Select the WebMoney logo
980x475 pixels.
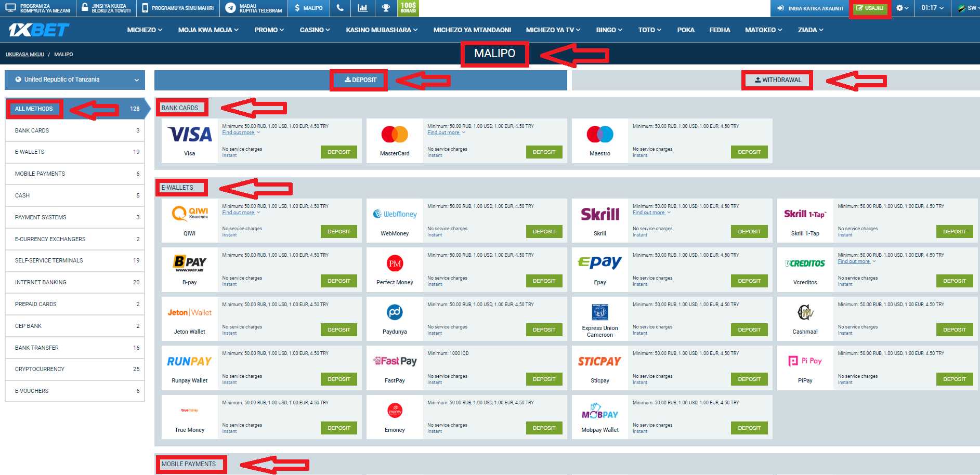(395, 214)
